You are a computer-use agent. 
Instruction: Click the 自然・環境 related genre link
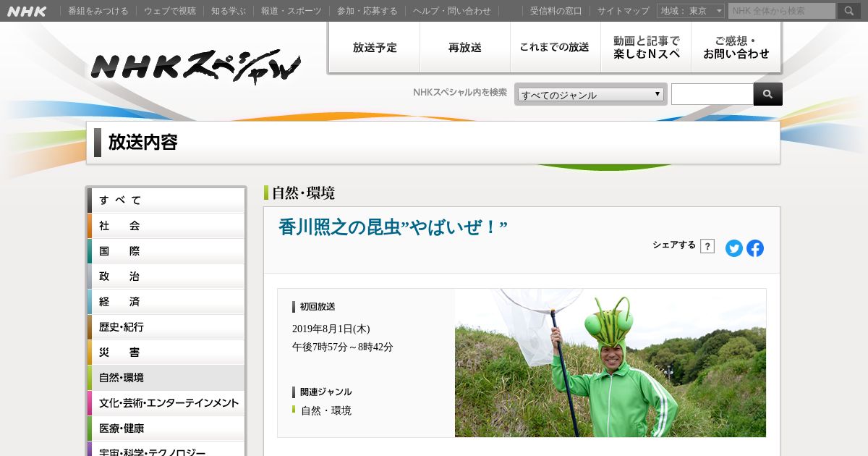pos(326,410)
